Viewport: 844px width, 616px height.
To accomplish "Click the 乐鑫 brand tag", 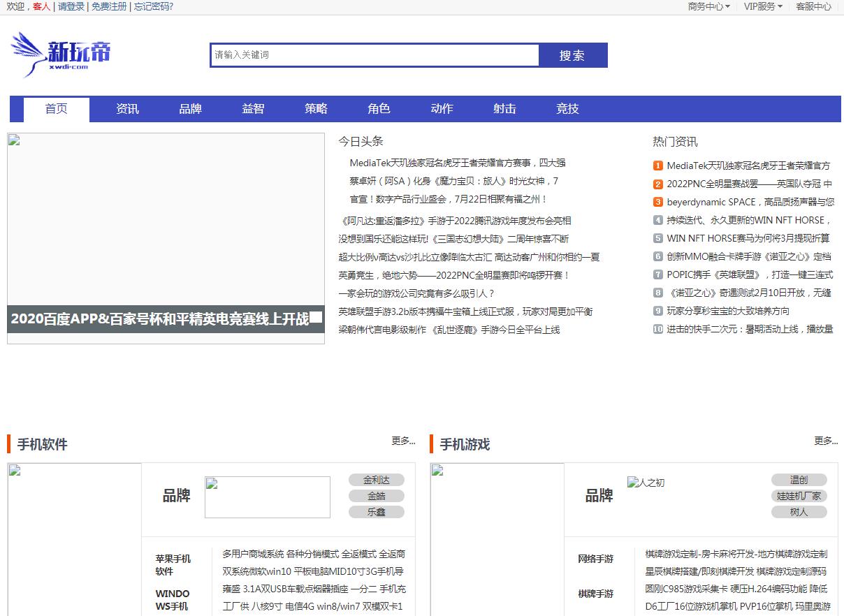I will [377, 512].
